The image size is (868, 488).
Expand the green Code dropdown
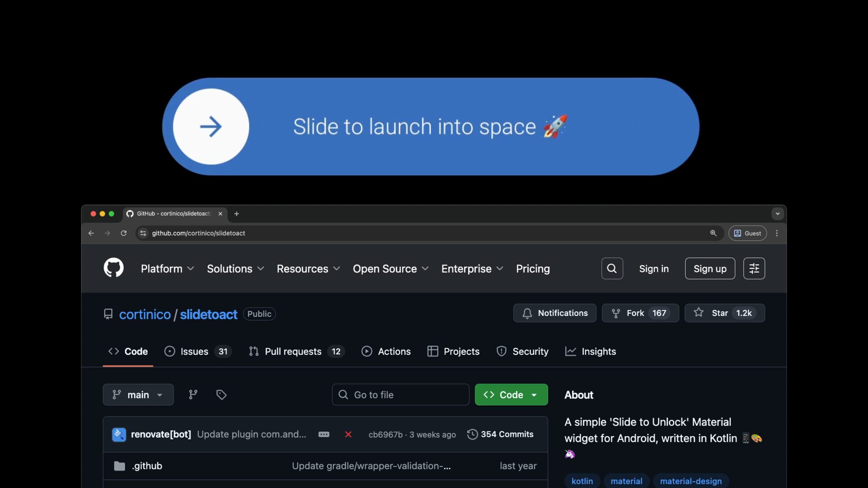pyautogui.click(x=511, y=394)
